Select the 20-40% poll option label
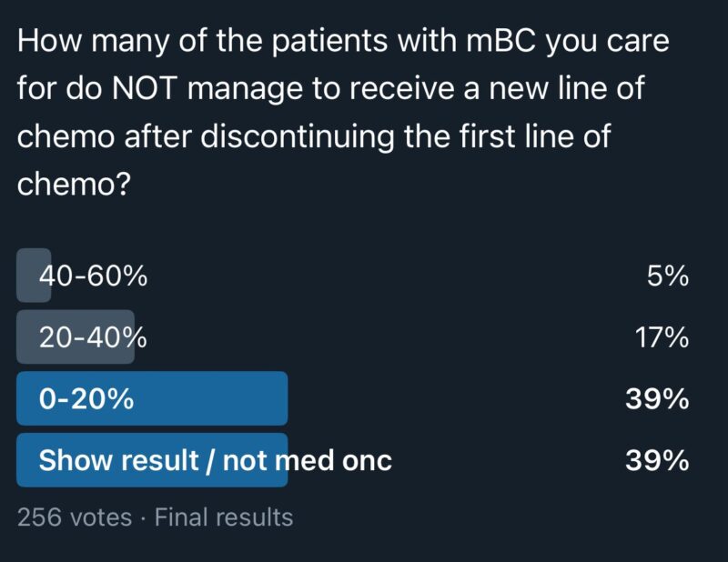The width and height of the screenshot is (728, 562). click(93, 337)
